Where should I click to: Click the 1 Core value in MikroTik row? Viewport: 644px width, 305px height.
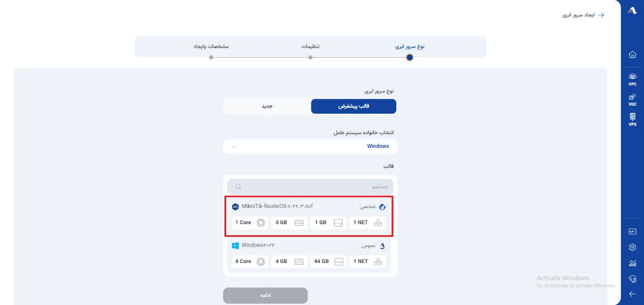pos(243,222)
